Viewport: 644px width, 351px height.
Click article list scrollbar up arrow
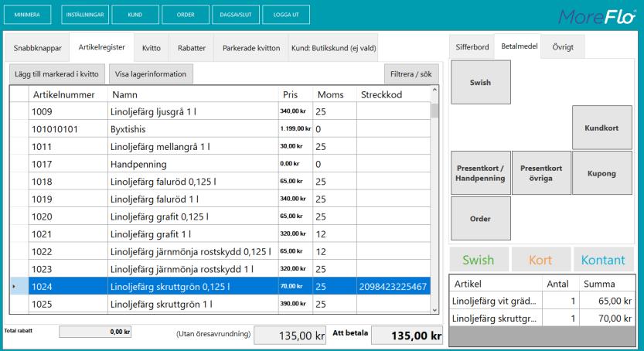[x=434, y=90]
